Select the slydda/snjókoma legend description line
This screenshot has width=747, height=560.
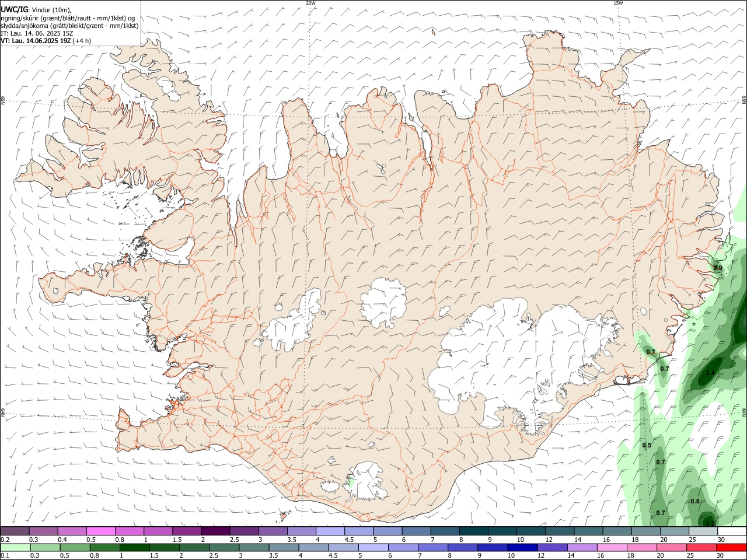pos(69,26)
